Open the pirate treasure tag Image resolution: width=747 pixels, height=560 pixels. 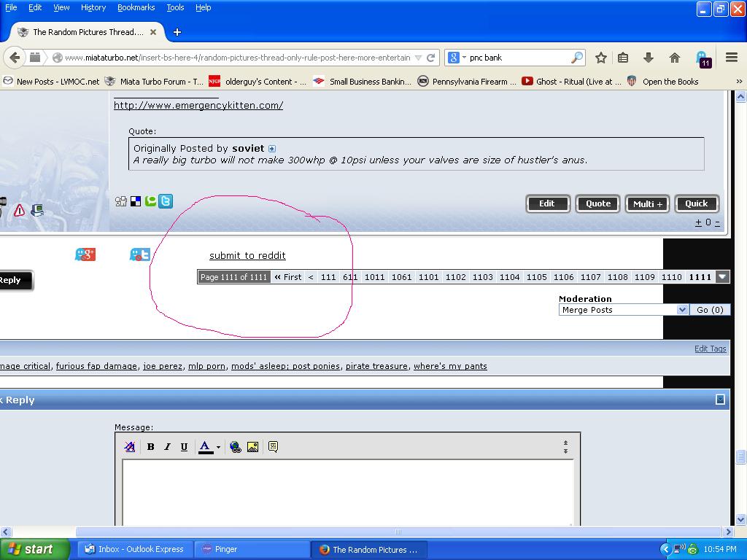pyautogui.click(x=376, y=366)
